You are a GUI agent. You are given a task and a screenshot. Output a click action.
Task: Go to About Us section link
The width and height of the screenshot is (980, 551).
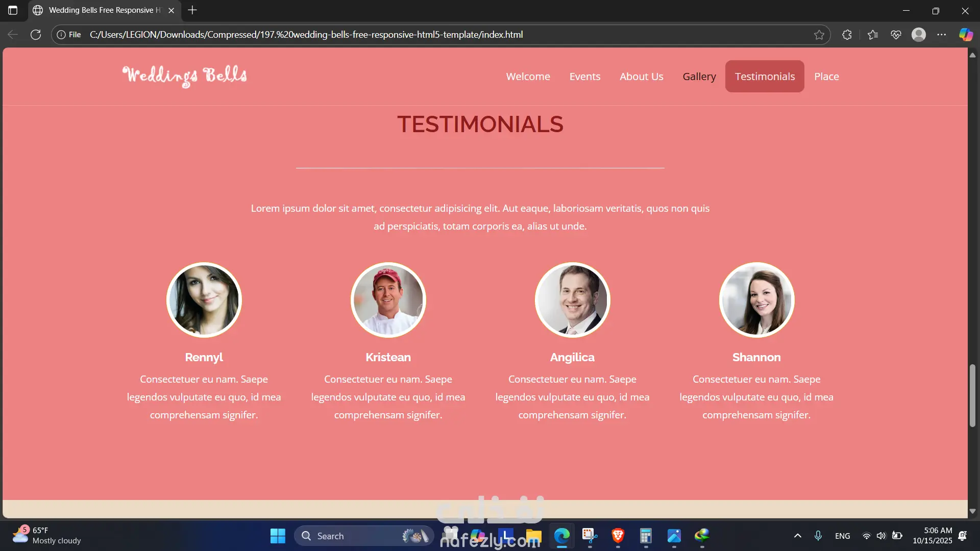click(641, 77)
